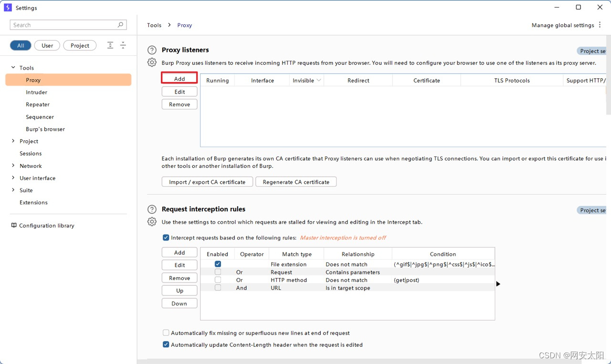This screenshot has width=611, height=364.
Task: Select the User filter tab
Action: click(47, 45)
